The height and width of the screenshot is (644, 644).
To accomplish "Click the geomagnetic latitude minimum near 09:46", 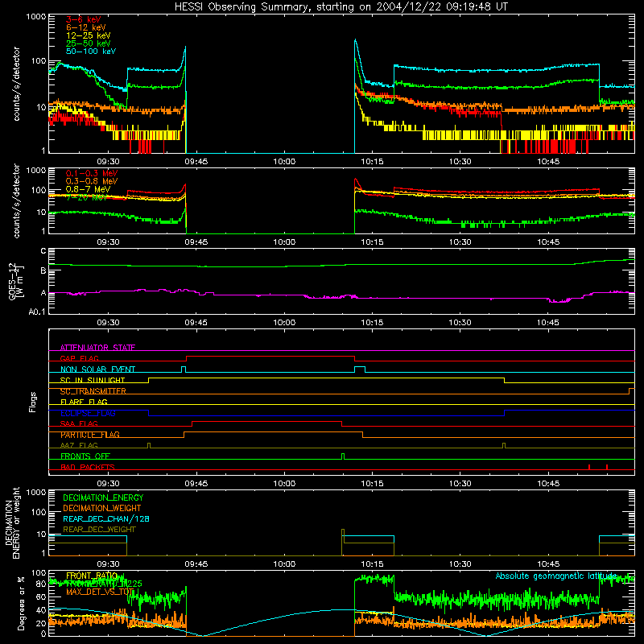I will point(202,635).
